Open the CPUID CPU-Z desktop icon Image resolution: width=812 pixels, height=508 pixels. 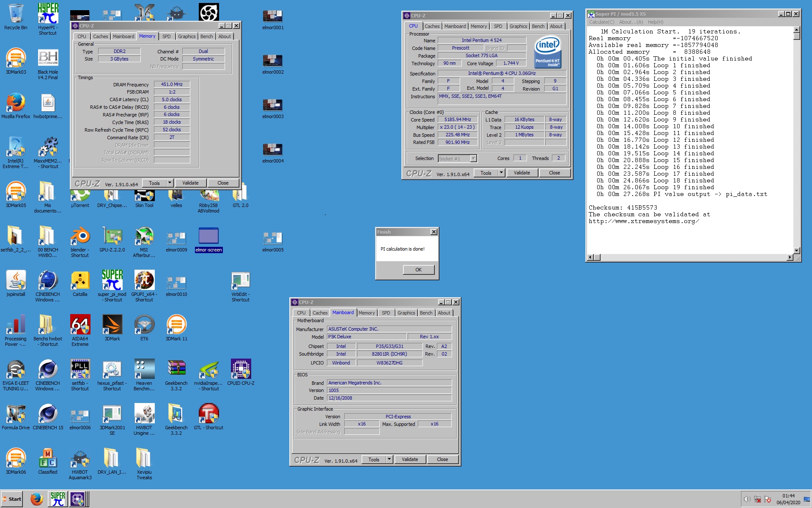click(x=241, y=373)
